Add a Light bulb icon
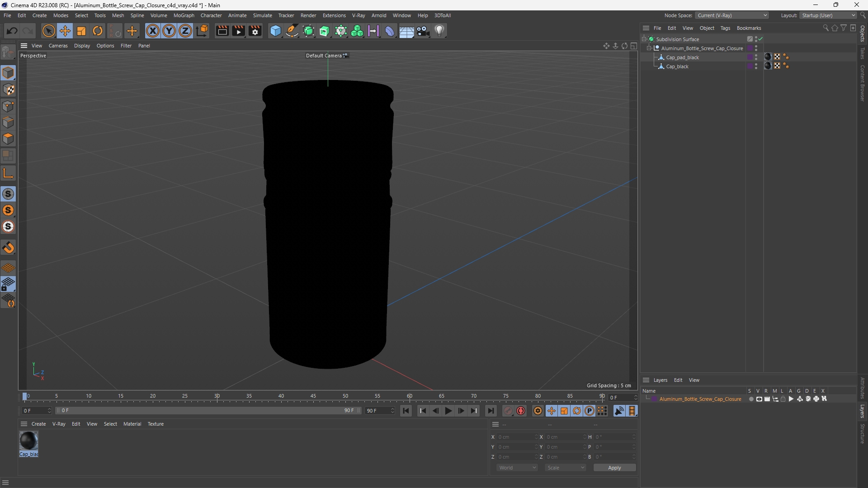The width and height of the screenshot is (868, 488). click(439, 31)
